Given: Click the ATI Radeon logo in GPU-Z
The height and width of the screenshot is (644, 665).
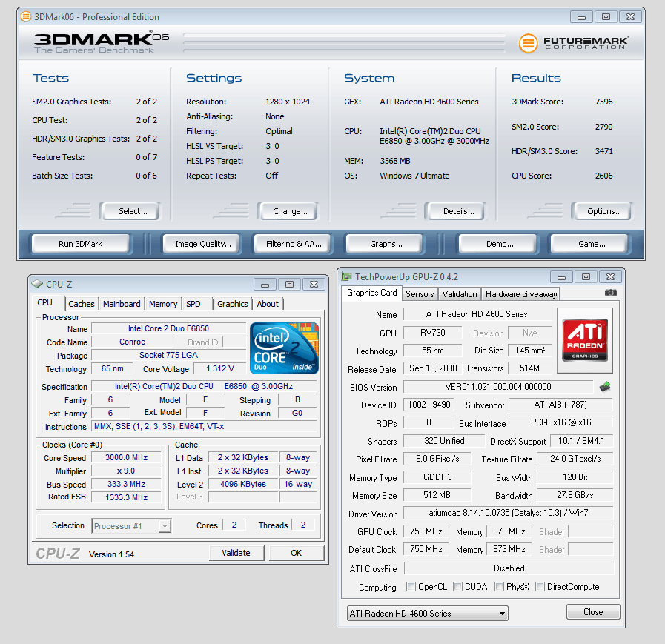Looking at the screenshot, I should click(585, 340).
